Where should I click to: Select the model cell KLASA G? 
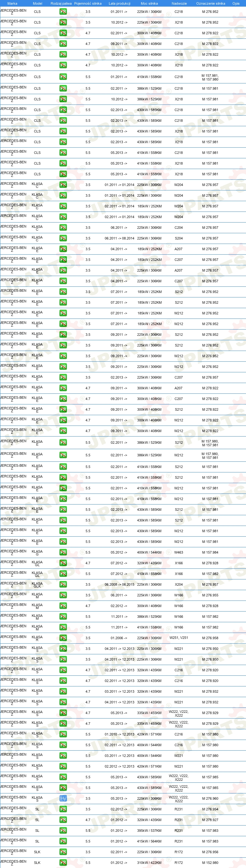(37, 553)
